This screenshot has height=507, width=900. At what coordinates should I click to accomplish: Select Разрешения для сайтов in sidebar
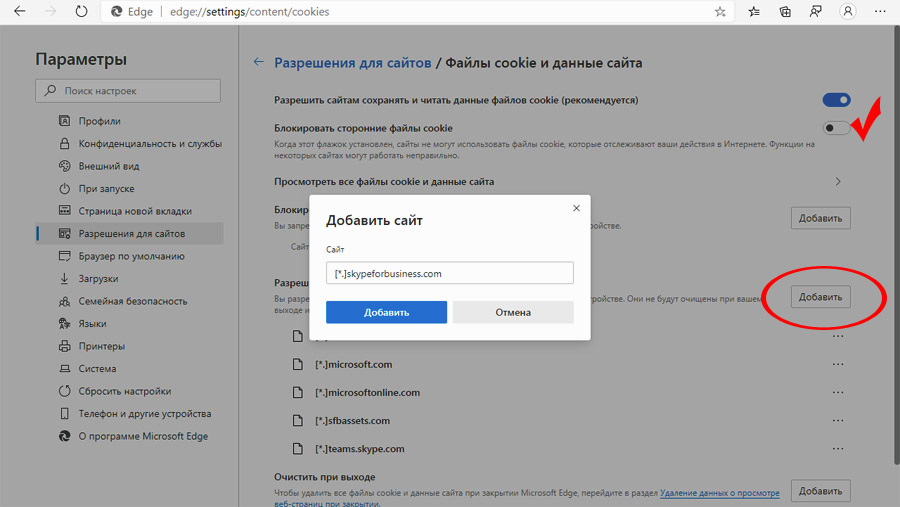pyautogui.click(x=129, y=234)
